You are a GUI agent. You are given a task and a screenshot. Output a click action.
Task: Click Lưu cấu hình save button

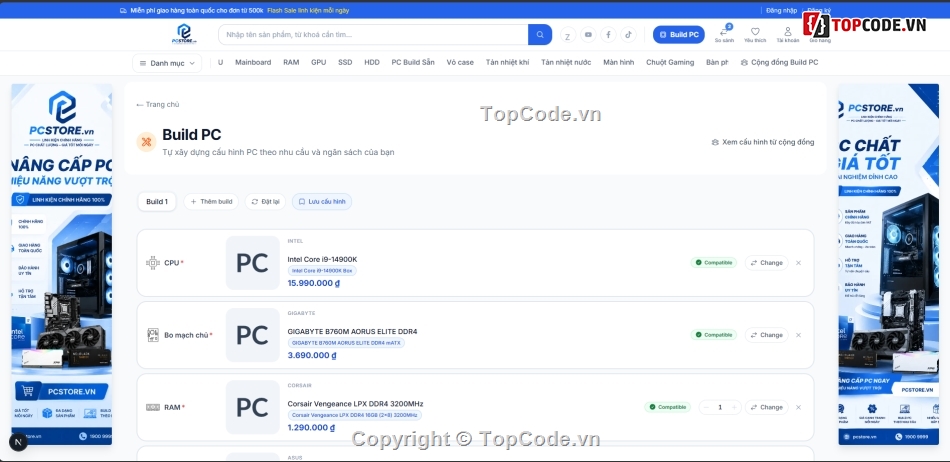[x=322, y=202]
